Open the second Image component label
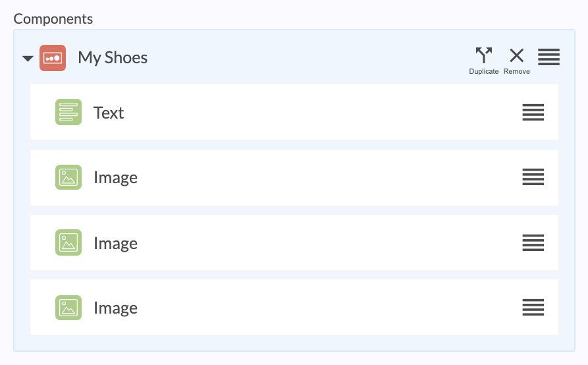This screenshot has height=365, width=588. click(x=115, y=243)
